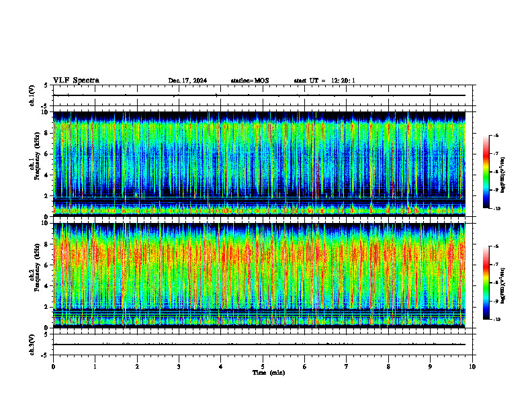
Task: Click the date 'Dec. 17, 2024'
Action: 187,81
